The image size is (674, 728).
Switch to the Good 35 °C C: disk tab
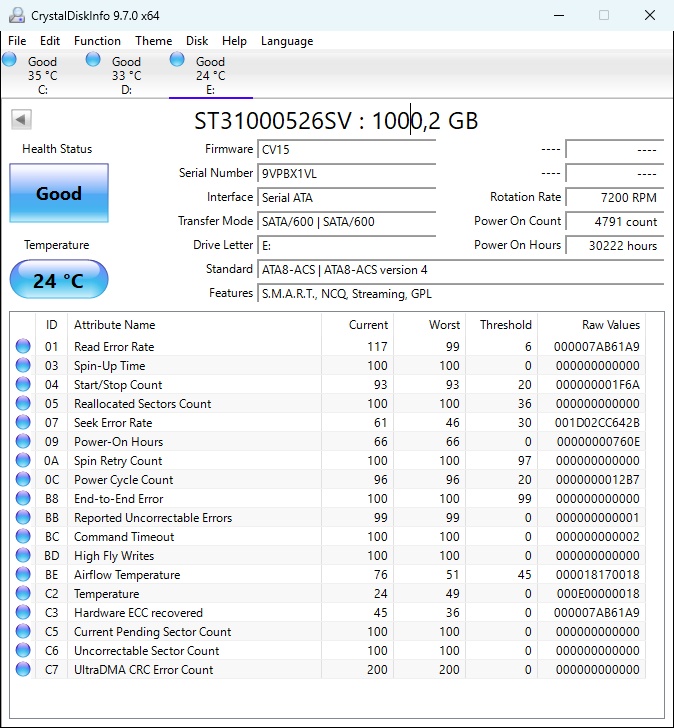(x=43, y=74)
